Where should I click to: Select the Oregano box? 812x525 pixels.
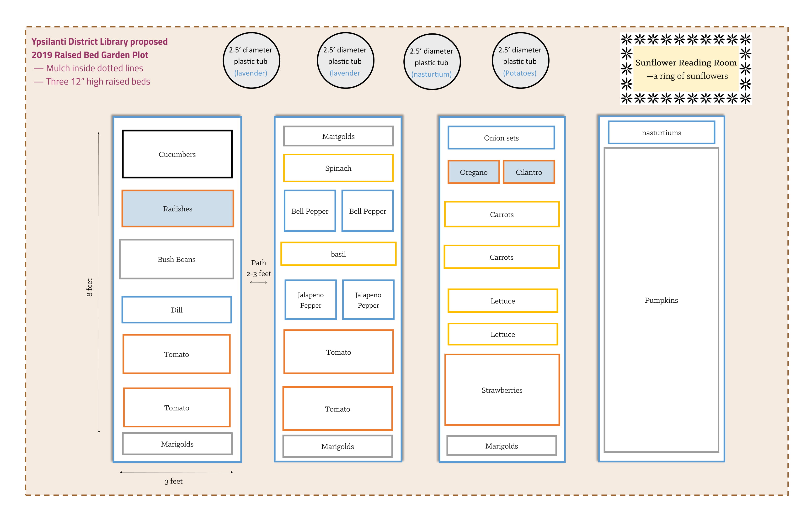474,172
